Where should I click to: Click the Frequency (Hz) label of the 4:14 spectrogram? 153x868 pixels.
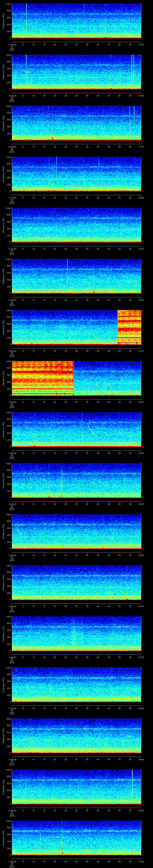pos(4,21)
